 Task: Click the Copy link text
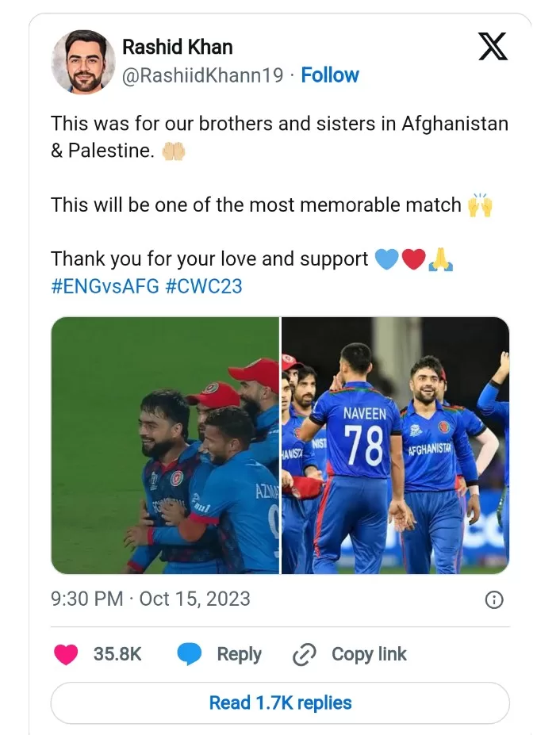tap(369, 654)
